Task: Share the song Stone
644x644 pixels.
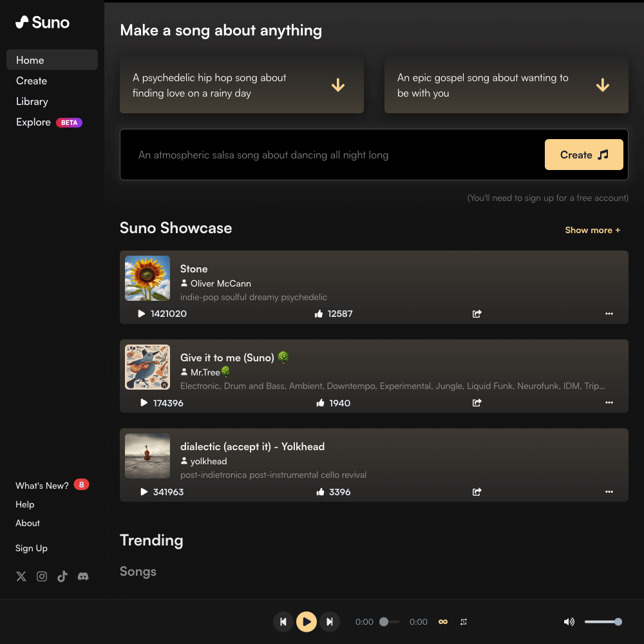Action: coord(477,314)
